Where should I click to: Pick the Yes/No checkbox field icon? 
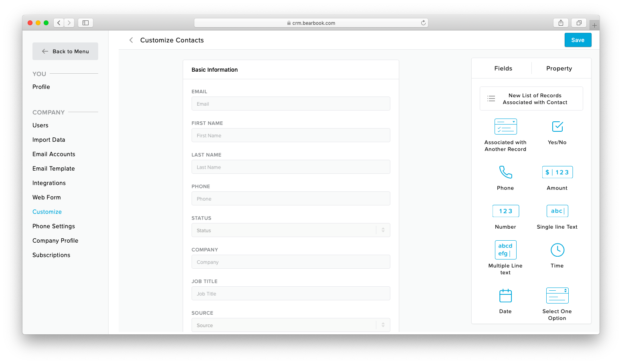557,127
